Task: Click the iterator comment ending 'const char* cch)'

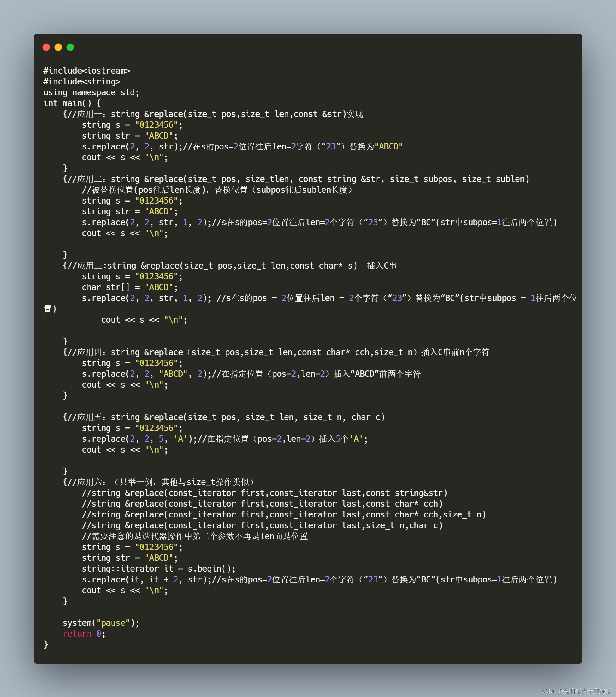Action: [x=262, y=504]
